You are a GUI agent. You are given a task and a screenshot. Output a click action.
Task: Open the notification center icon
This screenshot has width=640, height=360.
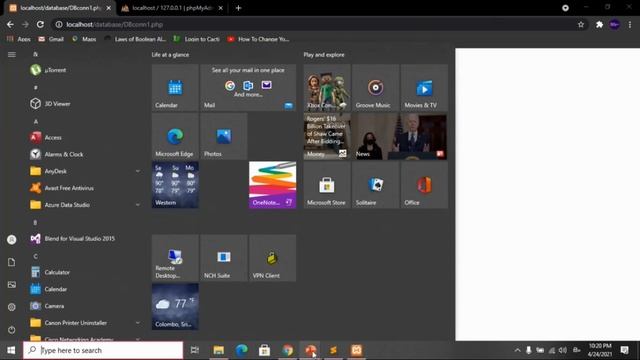624,350
